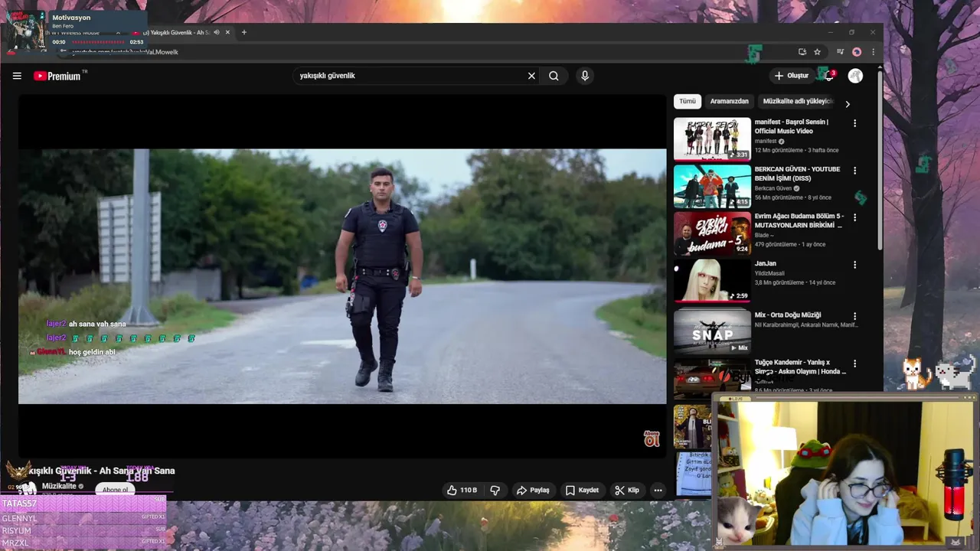980x551 pixels.
Task: Open options for JanJan video
Action: click(855, 265)
